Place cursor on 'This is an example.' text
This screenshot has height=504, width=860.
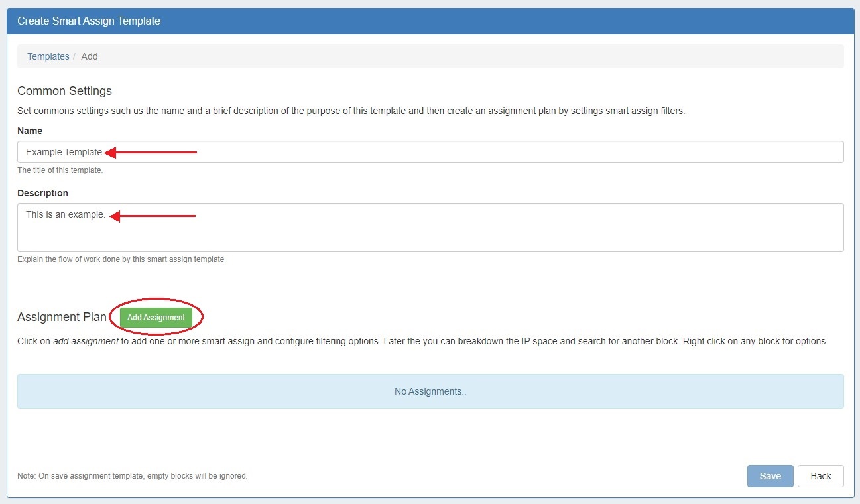[65, 214]
